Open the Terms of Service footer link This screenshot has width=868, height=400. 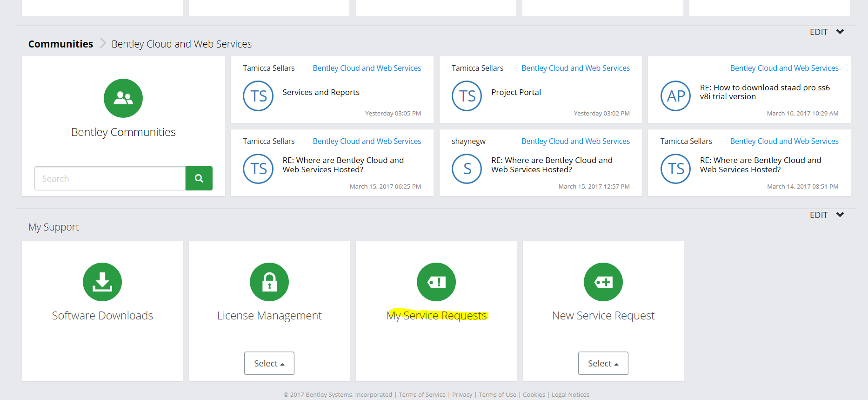pos(422,394)
